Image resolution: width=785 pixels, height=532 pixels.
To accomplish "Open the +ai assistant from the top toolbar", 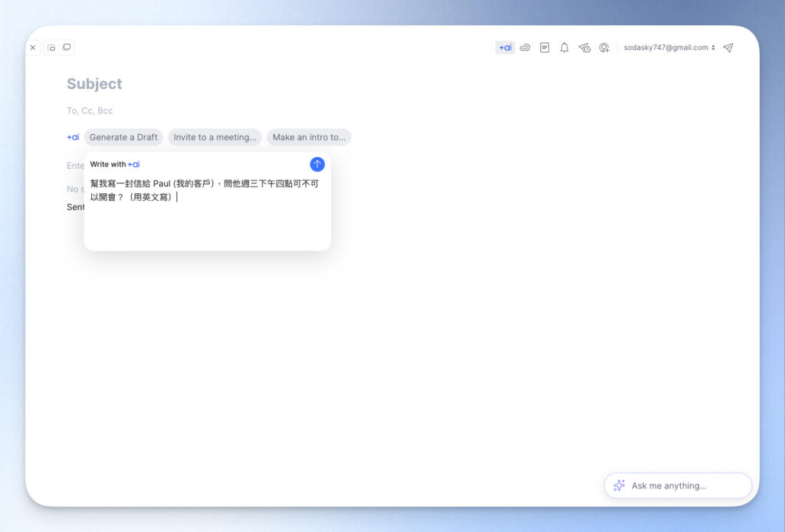I will point(505,48).
